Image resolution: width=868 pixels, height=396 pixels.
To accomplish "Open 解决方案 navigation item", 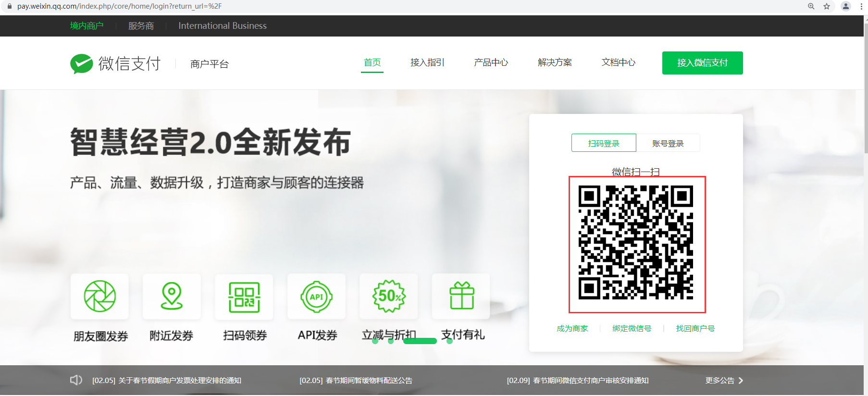I will (555, 62).
